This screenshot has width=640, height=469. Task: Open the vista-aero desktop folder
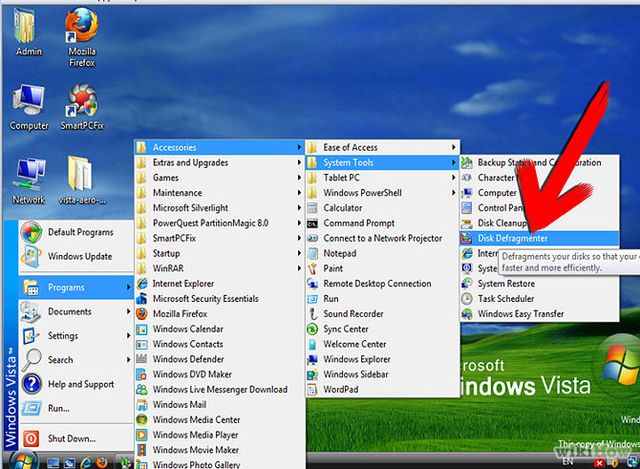(80, 173)
